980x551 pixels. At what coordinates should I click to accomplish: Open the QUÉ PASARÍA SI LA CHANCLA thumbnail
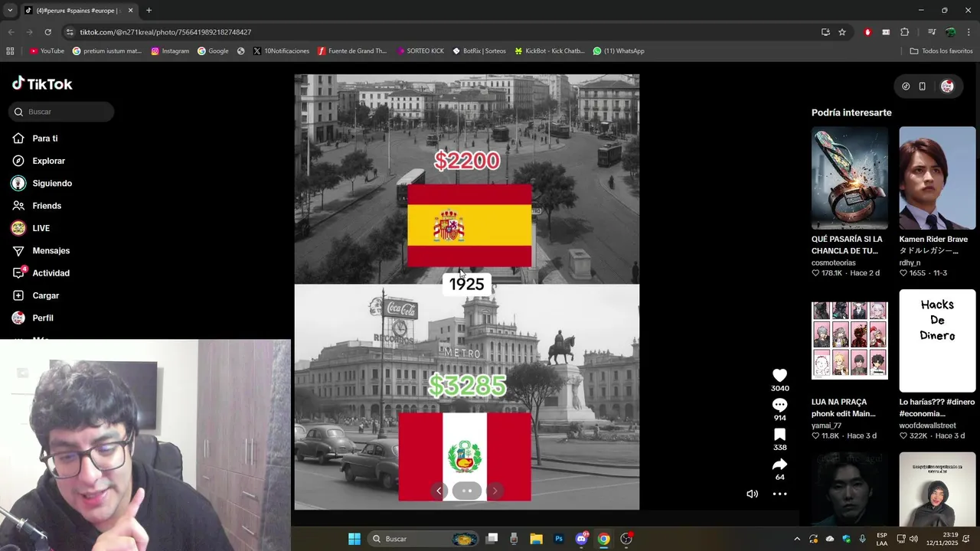[850, 178]
